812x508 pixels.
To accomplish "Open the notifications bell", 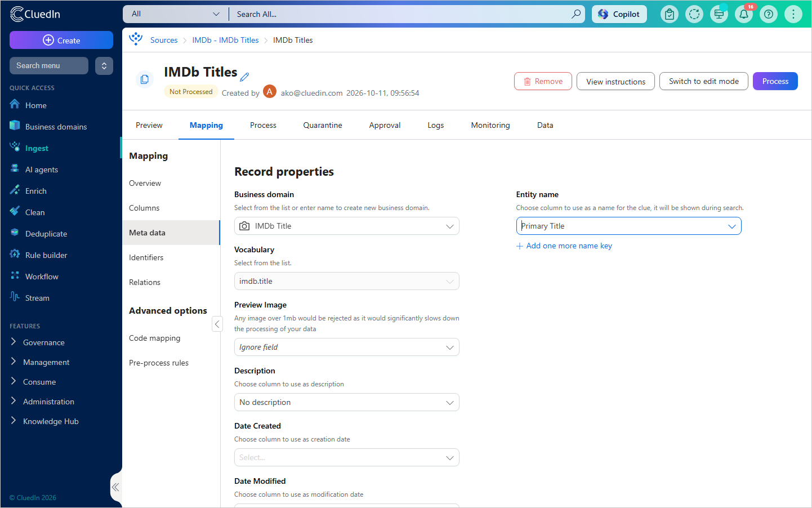I will pos(744,14).
